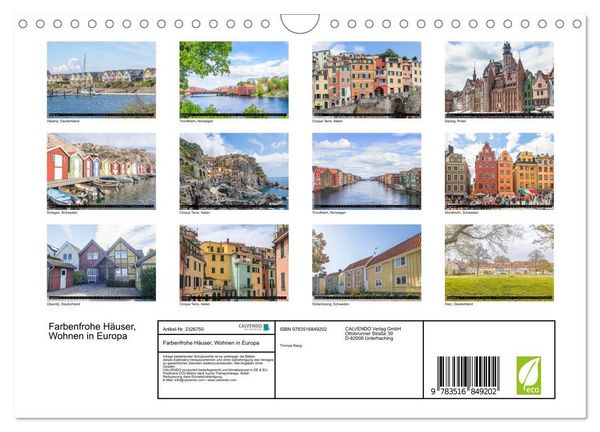The width and height of the screenshot is (600, 432).
Task: Click the ISBN barcode image
Action: point(468,372)
